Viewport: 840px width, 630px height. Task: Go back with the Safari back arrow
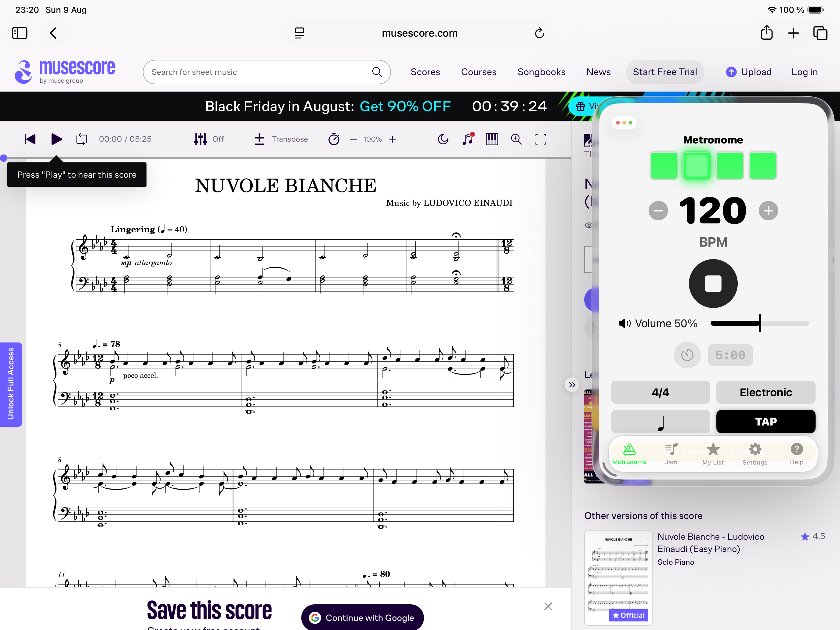53,33
